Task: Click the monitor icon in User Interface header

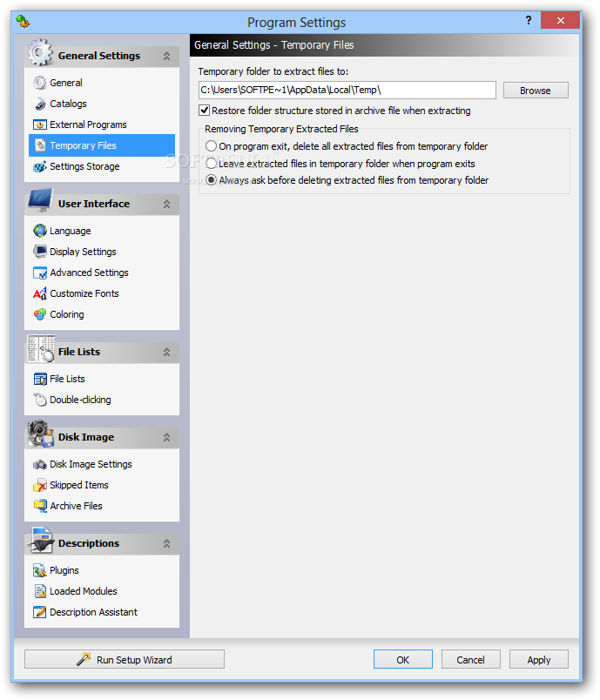Action: 40,200
